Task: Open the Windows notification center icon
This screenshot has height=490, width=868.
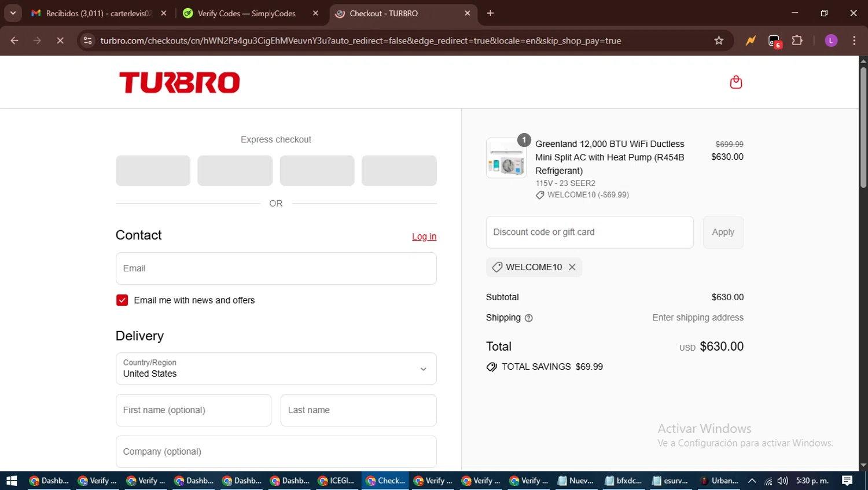Action: 847,481
